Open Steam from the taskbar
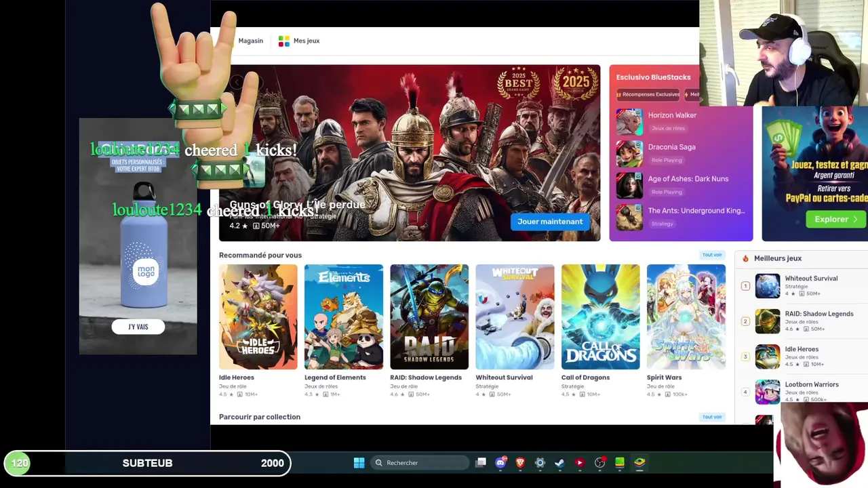The image size is (868, 488). click(x=559, y=463)
